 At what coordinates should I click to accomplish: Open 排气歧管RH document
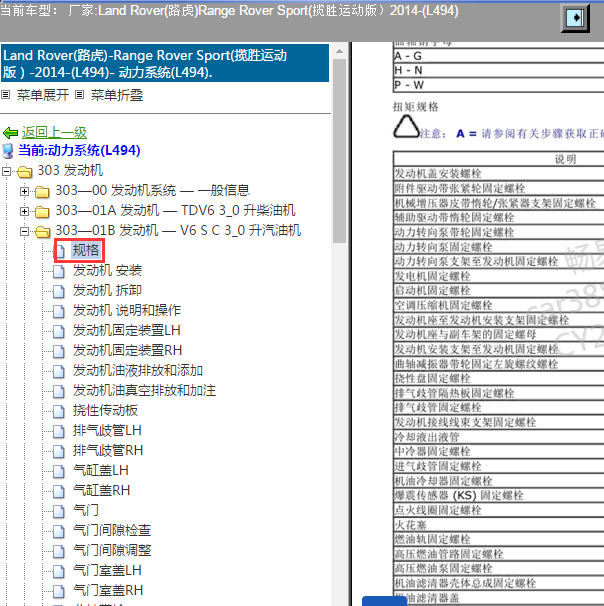coord(108,451)
